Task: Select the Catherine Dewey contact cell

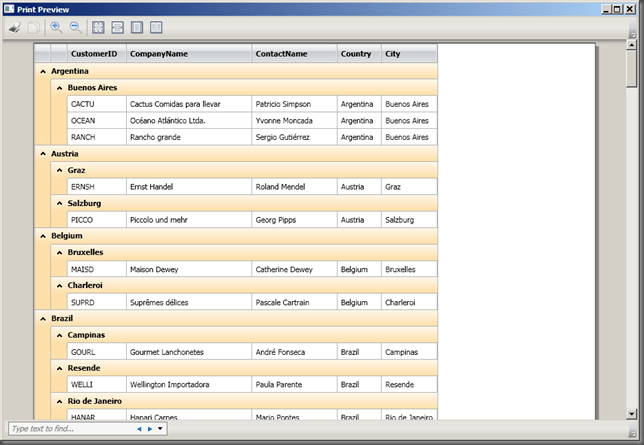Action: pos(294,270)
